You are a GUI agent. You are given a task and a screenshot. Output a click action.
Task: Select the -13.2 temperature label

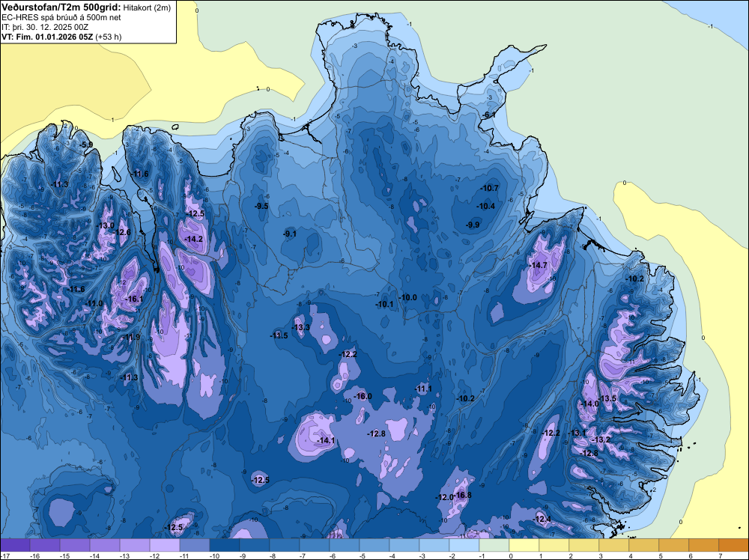(x=601, y=439)
